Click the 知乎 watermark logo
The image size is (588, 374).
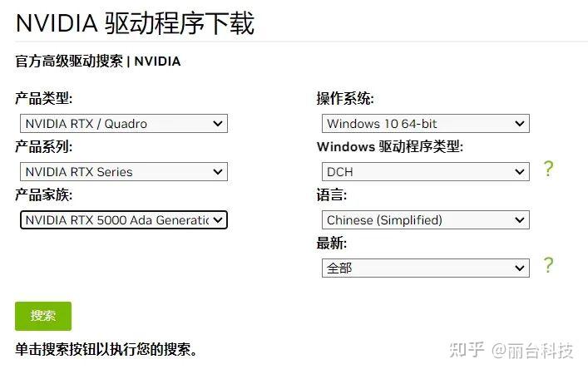(466, 350)
